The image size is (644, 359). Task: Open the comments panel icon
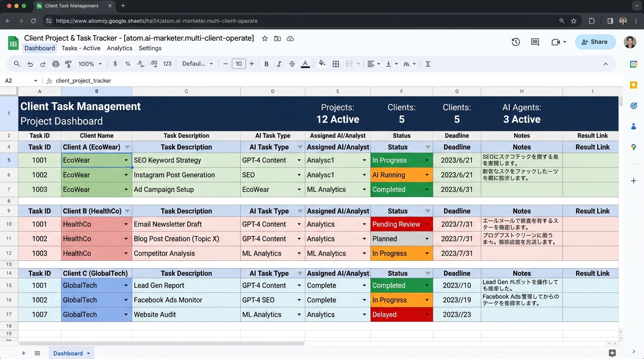pos(535,42)
